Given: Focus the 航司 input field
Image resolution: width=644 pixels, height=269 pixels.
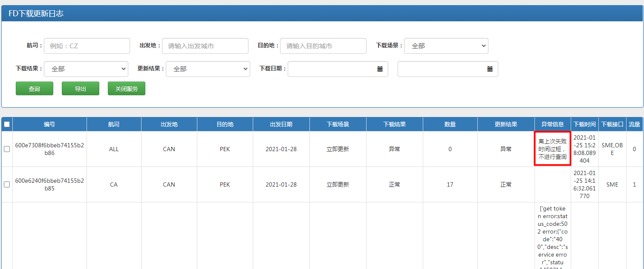Looking at the screenshot, I should [x=87, y=46].
